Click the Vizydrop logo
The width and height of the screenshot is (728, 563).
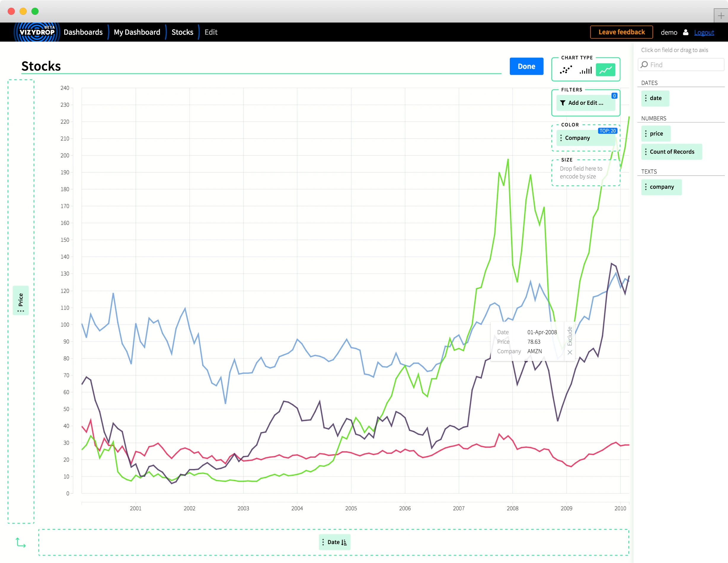(37, 32)
